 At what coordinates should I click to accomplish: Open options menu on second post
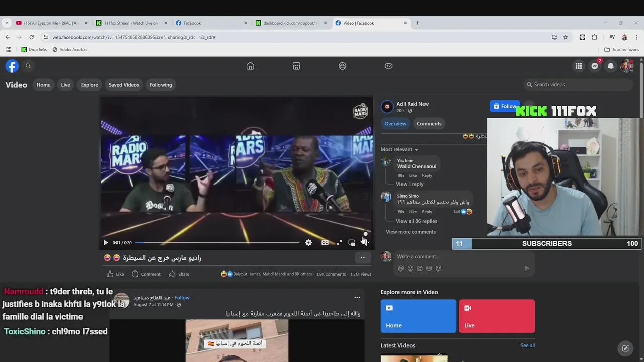click(357, 297)
